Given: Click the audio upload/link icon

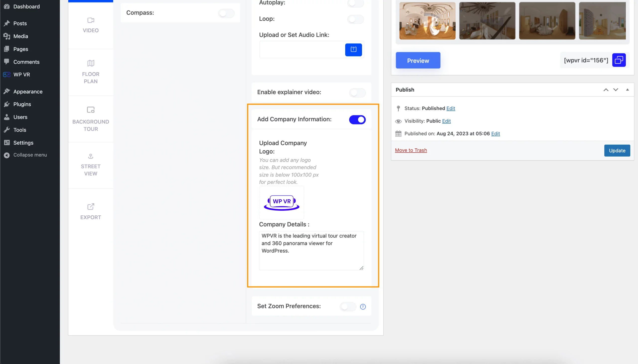Looking at the screenshot, I should (354, 50).
